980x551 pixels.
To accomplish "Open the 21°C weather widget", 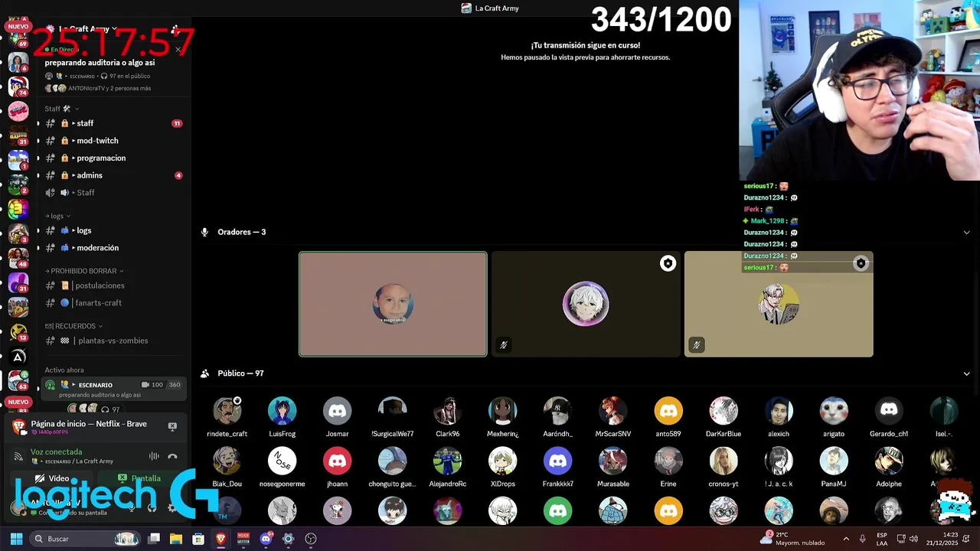I will point(792,539).
